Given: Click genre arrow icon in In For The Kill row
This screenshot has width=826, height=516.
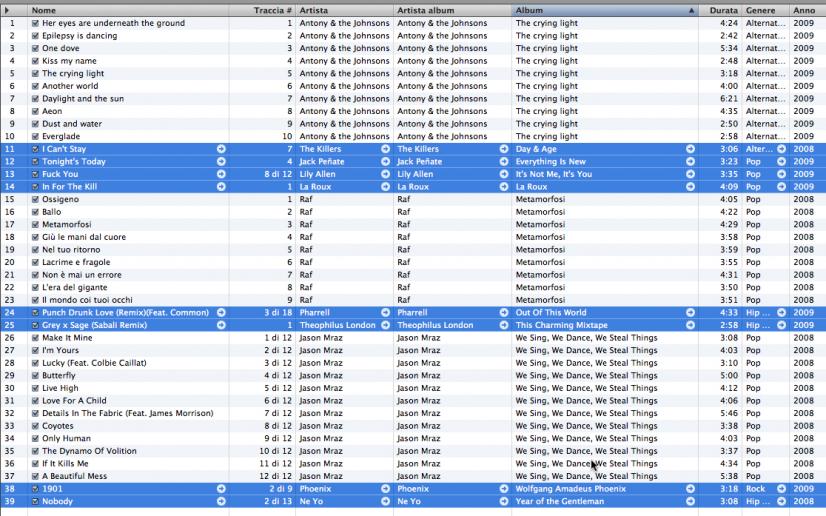Looking at the screenshot, I should point(781,187).
